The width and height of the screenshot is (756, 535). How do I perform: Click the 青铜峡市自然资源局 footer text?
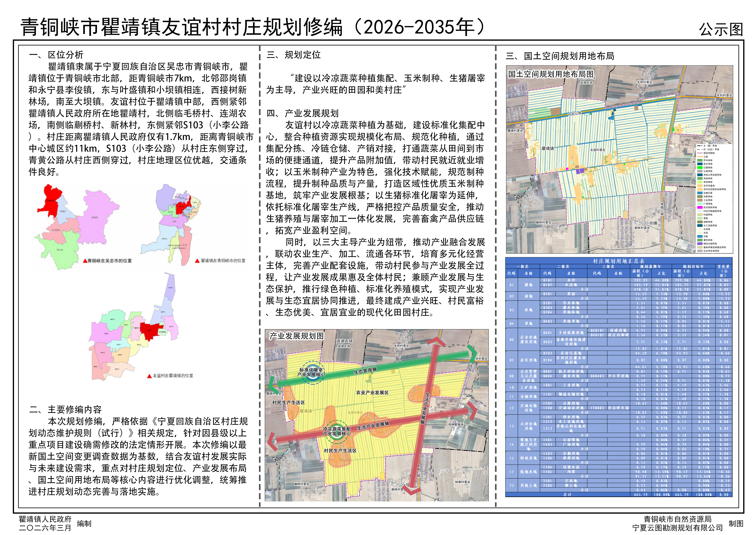(x=678, y=519)
